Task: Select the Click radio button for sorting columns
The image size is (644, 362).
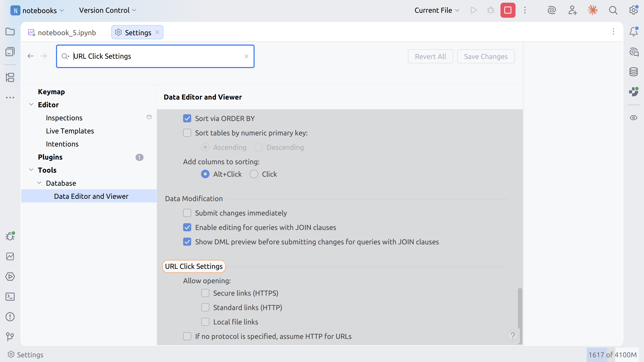Action: click(x=254, y=174)
